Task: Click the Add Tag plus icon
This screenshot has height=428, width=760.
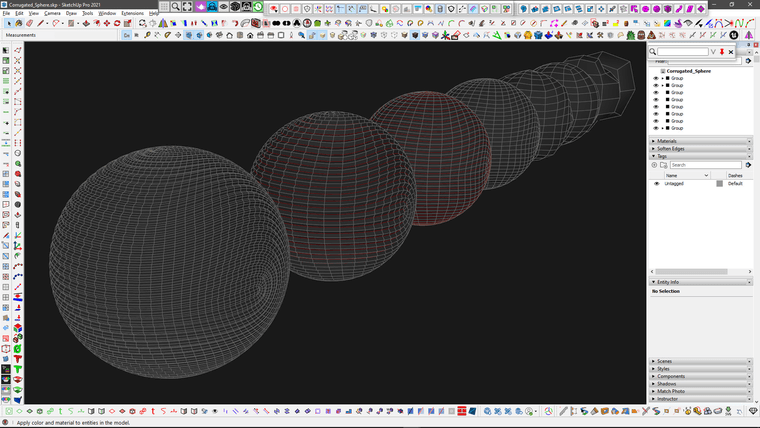Action: (x=656, y=165)
